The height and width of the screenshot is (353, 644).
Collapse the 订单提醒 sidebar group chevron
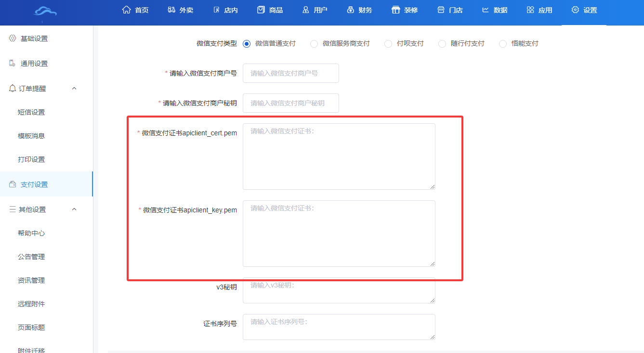point(74,88)
